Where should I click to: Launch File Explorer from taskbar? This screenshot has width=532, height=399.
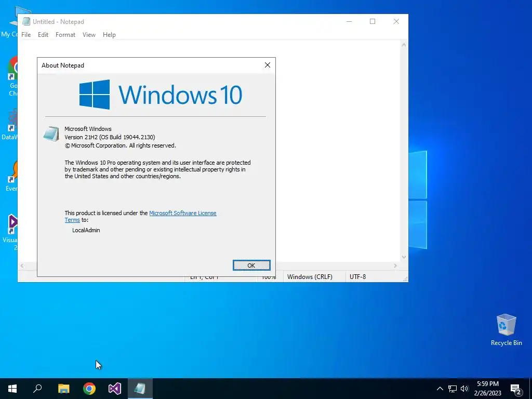tap(63, 389)
